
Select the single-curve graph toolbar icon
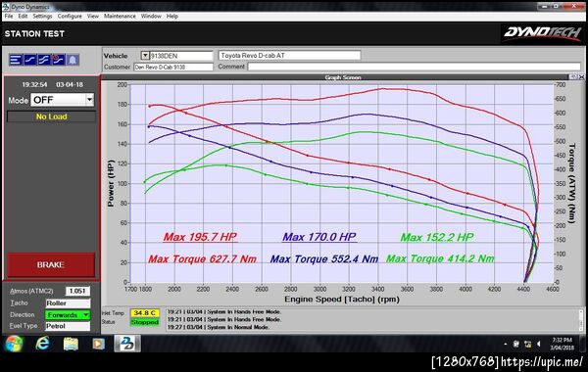30,60
